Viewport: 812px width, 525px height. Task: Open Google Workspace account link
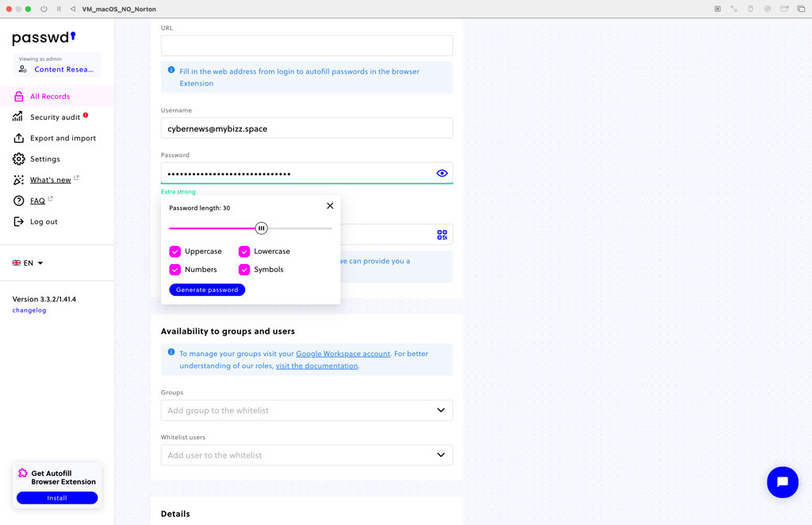[343, 354]
